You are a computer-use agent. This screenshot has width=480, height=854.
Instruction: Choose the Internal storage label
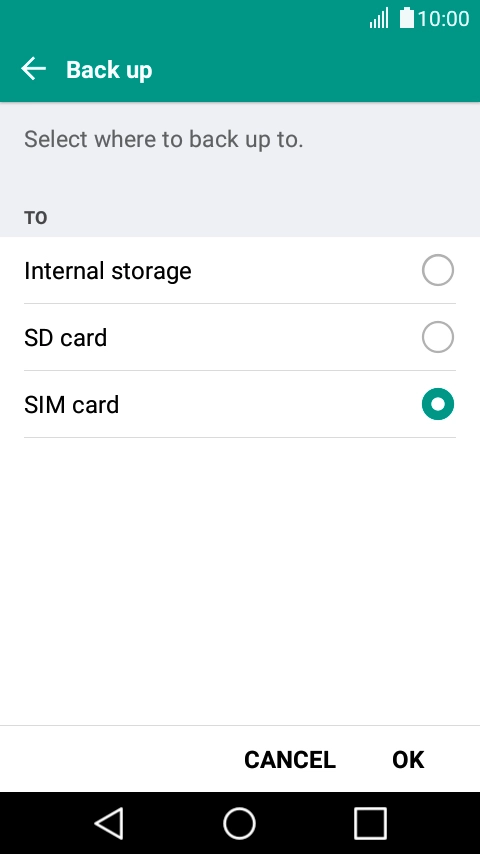click(108, 271)
